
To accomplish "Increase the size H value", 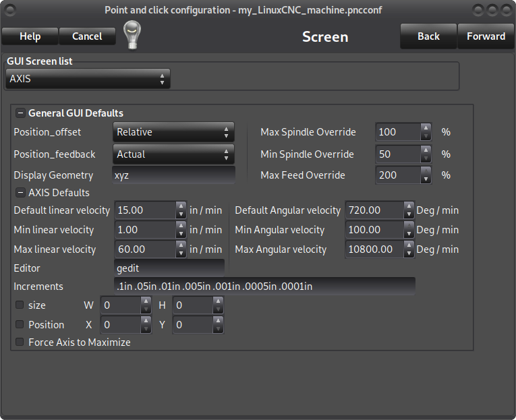I will (x=218, y=301).
